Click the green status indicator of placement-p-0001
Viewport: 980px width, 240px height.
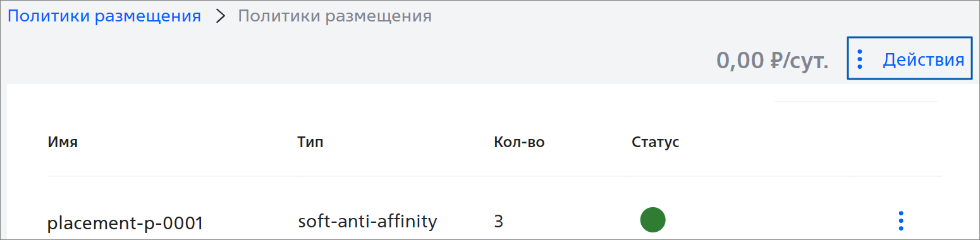click(652, 220)
